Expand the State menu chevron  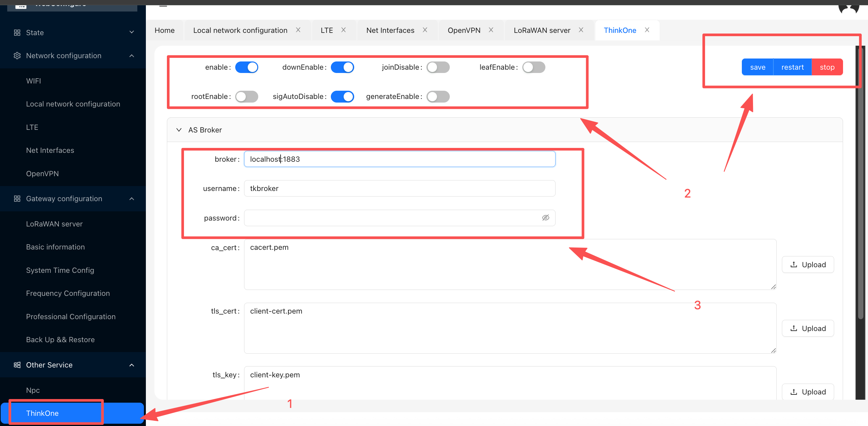click(132, 33)
